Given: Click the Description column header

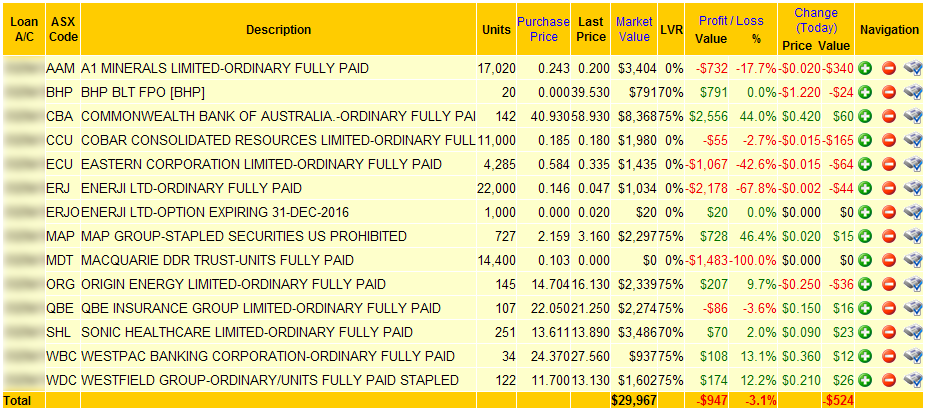Looking at the screenshot, I should [x=278, y=30].
